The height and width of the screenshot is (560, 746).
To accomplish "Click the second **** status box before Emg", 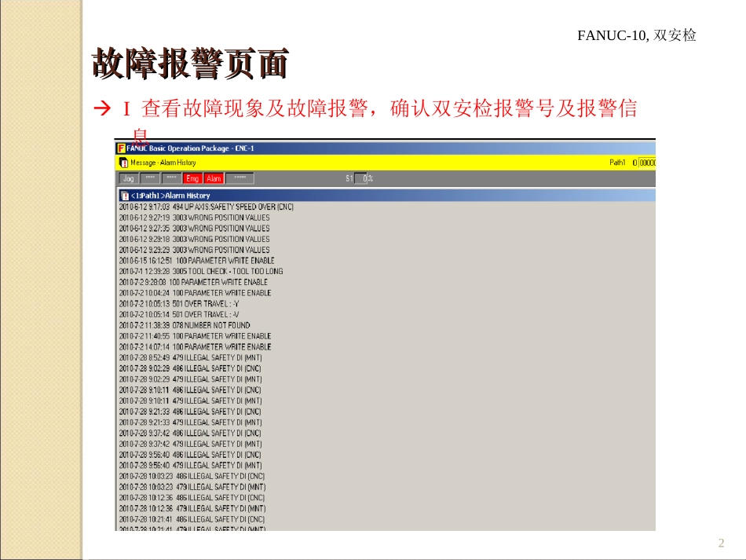I will pyautogui.click(x=171, y=178).
